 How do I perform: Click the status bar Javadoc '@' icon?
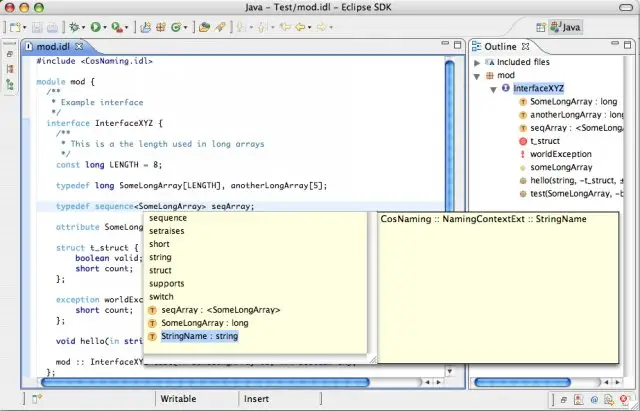click(x=594, y=400)
